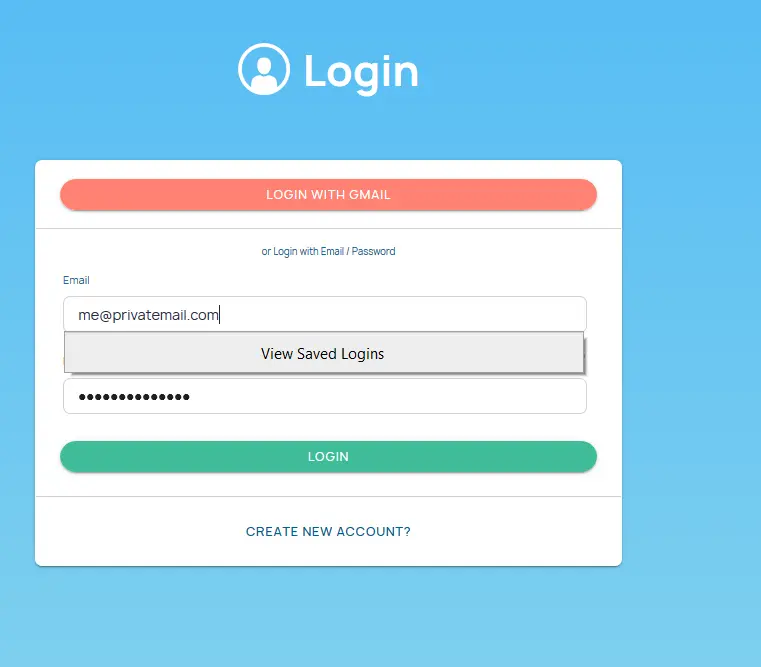Click the me@privatemail.com text in Email box
This screenshot has height=667, width=761.
pos(149,315)
